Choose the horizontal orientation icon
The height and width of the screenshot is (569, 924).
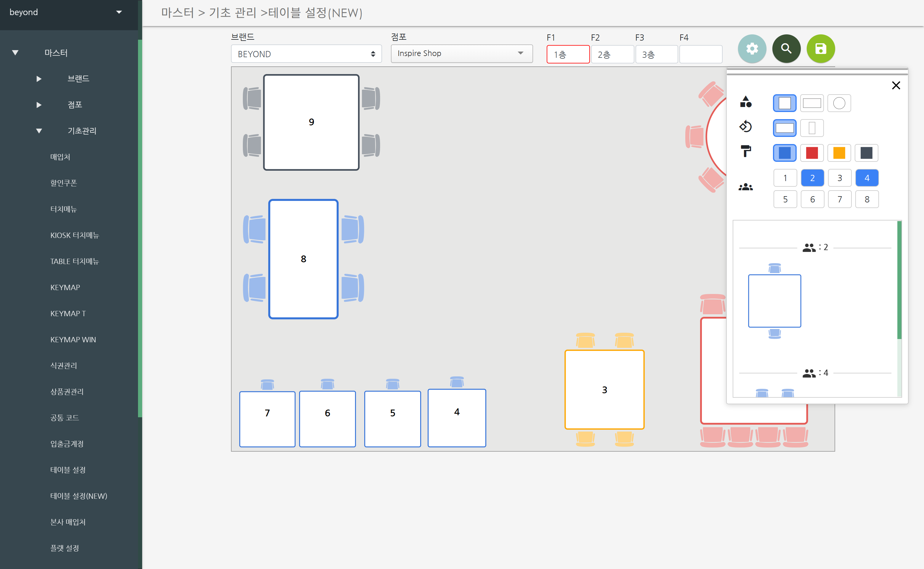pos(785,128)
